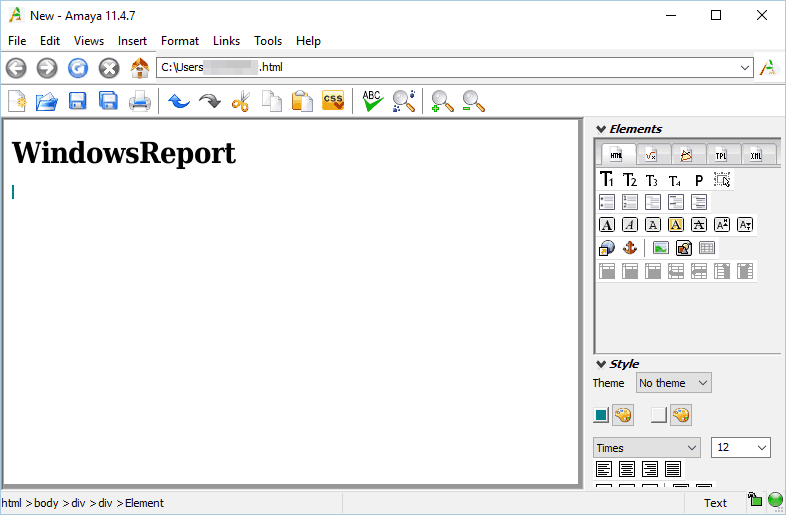
Task: Go back with the Back arrow button
Action: pos(16,68)
